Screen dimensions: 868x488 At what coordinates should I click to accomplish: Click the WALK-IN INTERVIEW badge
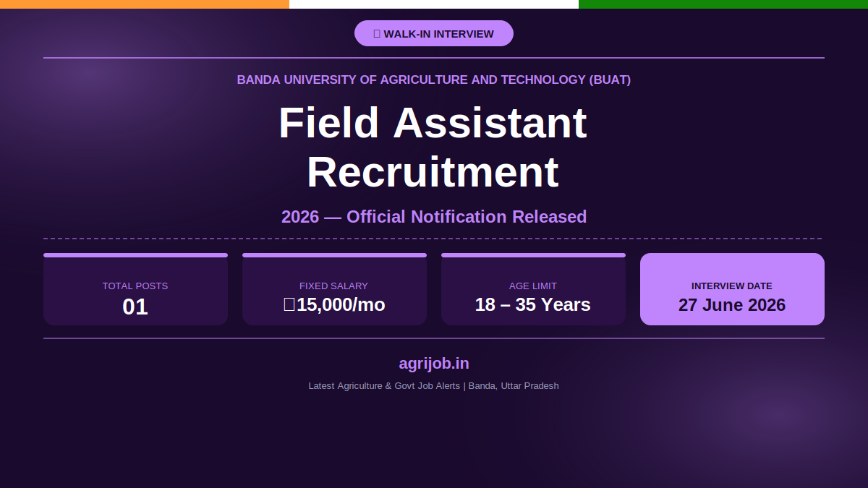click(x=434, y=33)
